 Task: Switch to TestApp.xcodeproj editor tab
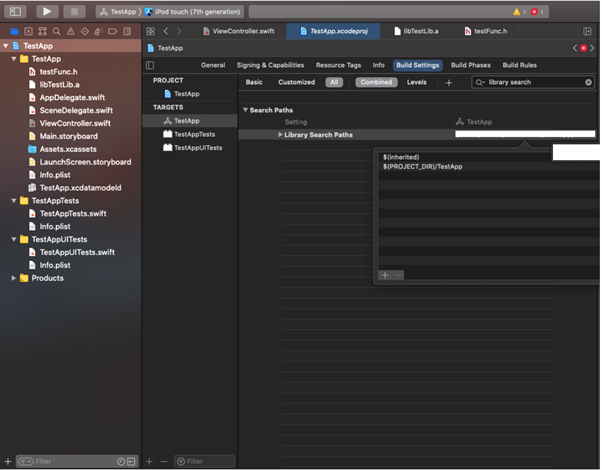click(x=333, y=31)
